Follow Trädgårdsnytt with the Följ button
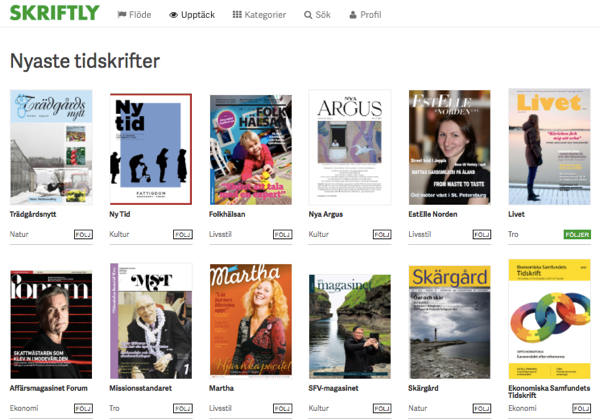This screenshot has height=419, width=600. pyautogui.click(x=82, y=234)
